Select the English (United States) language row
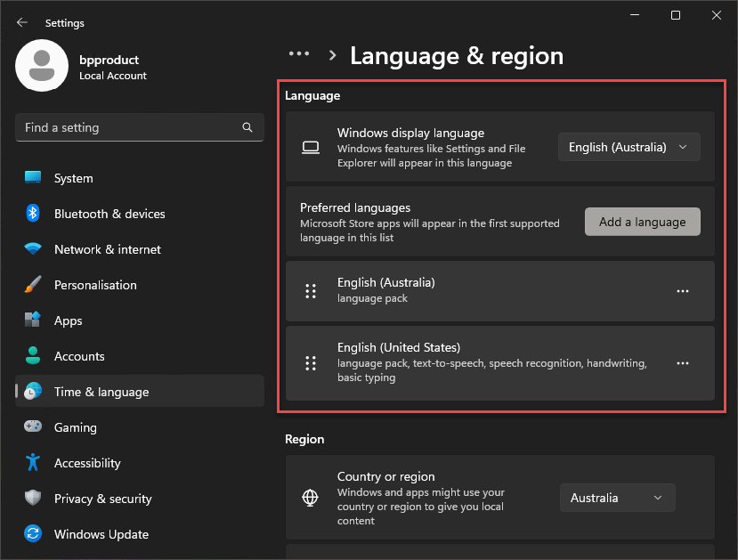Screen dimensions: 738x560 point(499,363)
